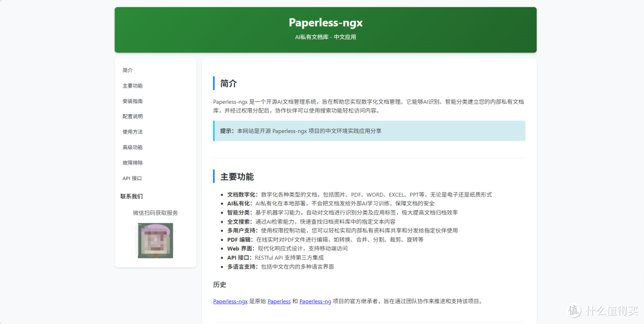Click the 多用户支持 feature bullet
Viewport: 644px width, 324px height.
[x=342, y=231]
